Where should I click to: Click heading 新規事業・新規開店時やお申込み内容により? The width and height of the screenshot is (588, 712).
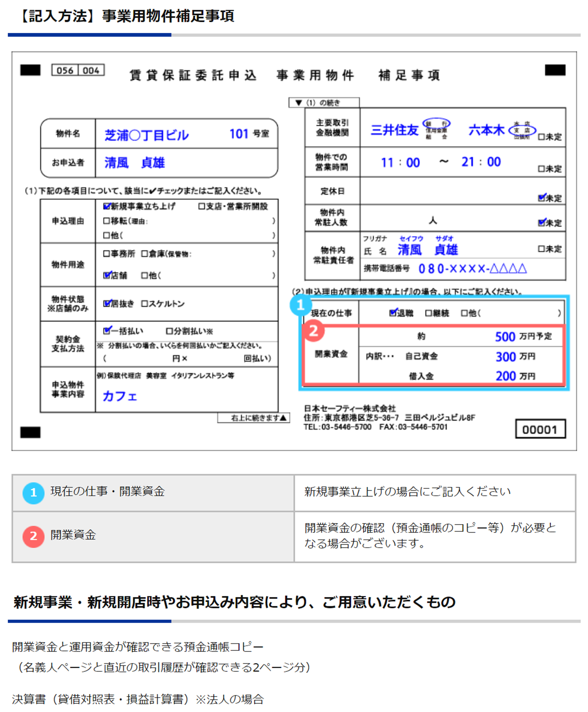(234, 602)
